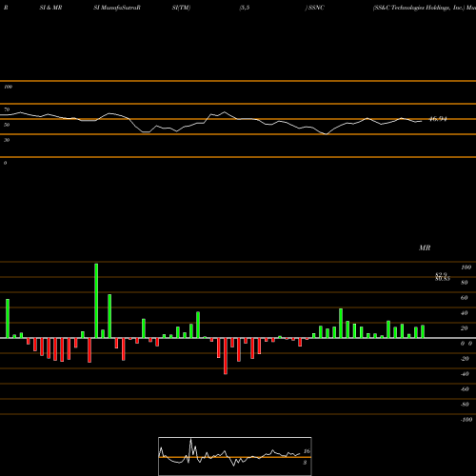Screen dimensions: 476x476
Task: Click the RSI axis label 100
Action: tap(9, 87)
